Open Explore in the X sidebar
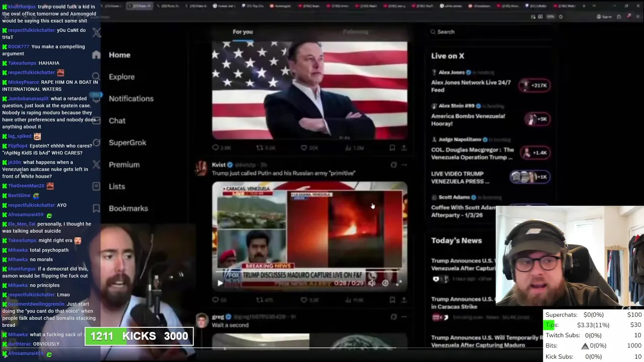The image size is (644, 362). click(122, 77)
